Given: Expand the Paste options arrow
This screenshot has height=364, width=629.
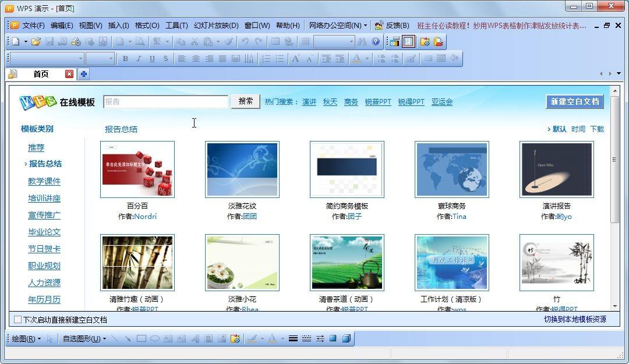Looking at the screenshot, I should click(x=218, y=41).
